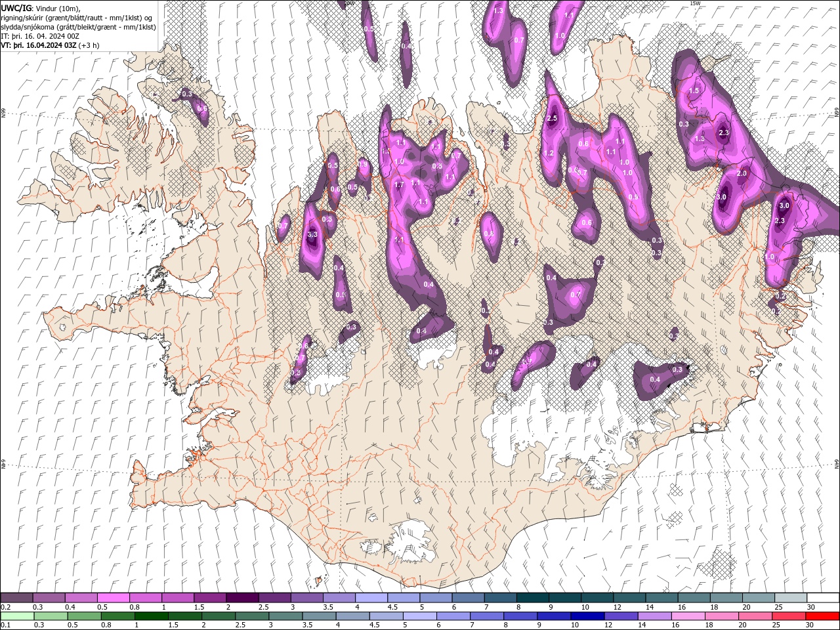Choose the pale periwinkle 4–4.5 snow swatch
The height and width of the screenshot is (630, 840).
371,598
